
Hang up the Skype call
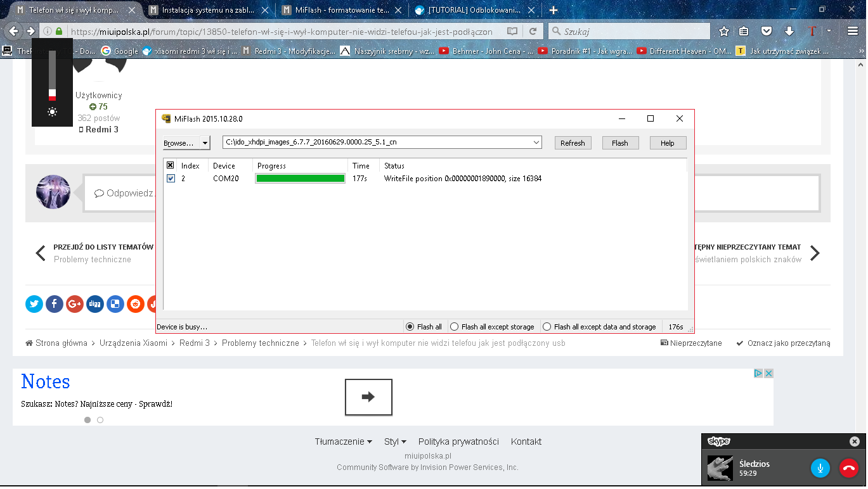point(848,469)
